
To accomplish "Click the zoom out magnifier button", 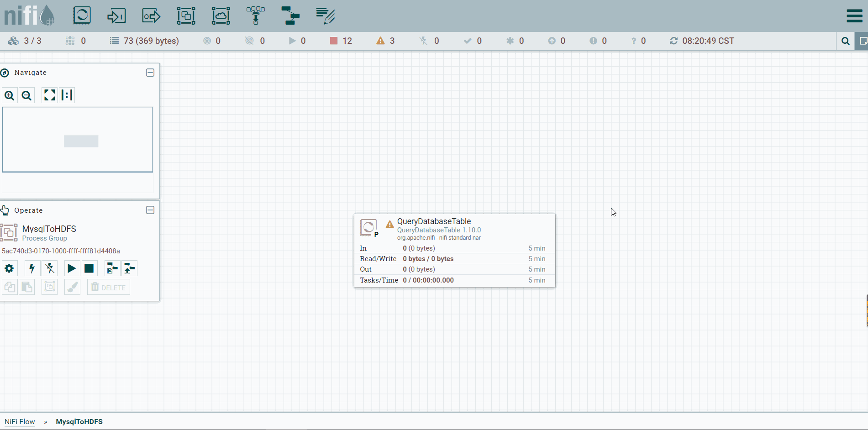I will point(27,95).
